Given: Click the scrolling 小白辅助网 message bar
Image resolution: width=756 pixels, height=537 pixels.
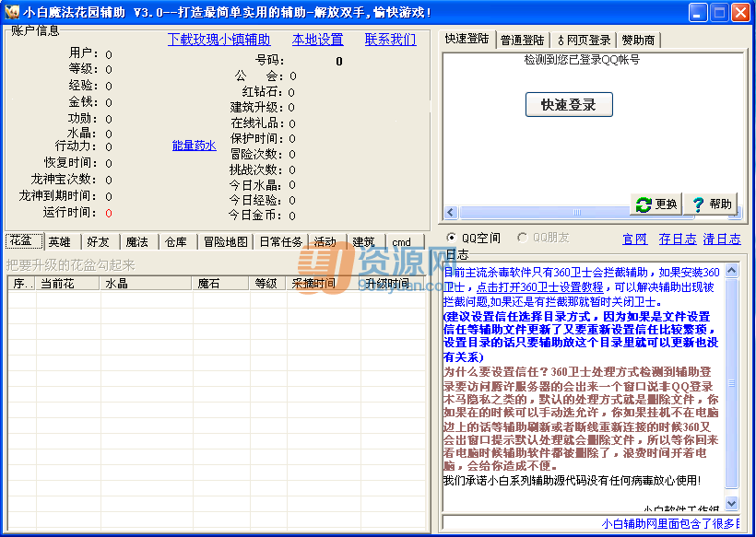Looking at the screenshot, I should point(591,523).
